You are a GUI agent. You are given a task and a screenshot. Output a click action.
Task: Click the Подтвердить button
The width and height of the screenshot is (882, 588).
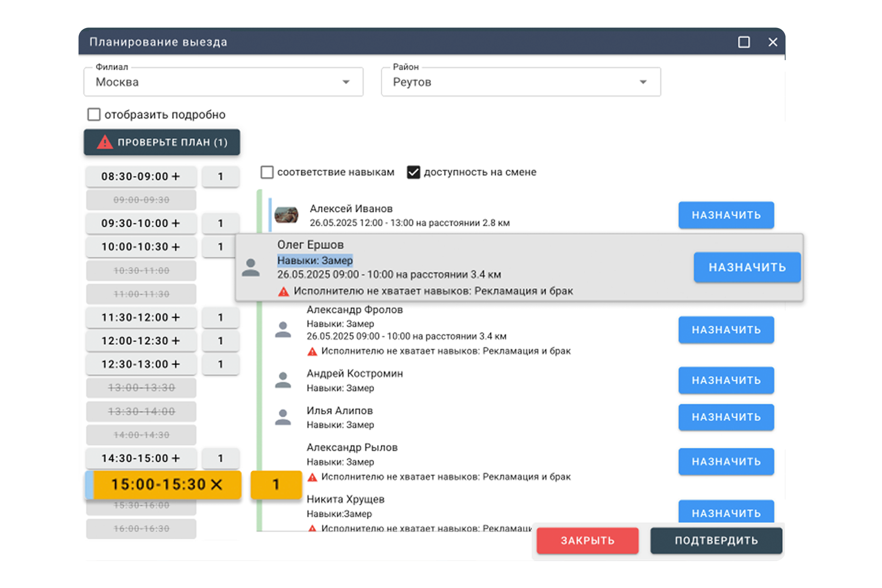pyautogui.click(x=716, y=540)
